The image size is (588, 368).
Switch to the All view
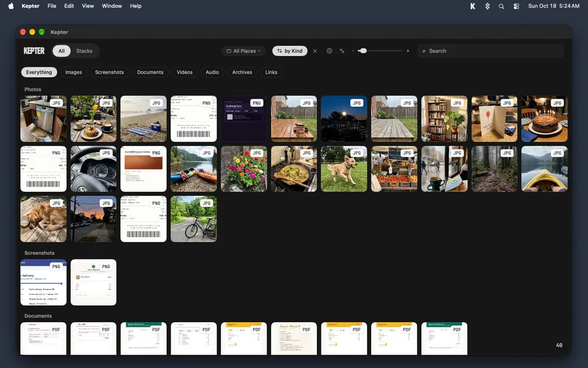click(61, 51)
